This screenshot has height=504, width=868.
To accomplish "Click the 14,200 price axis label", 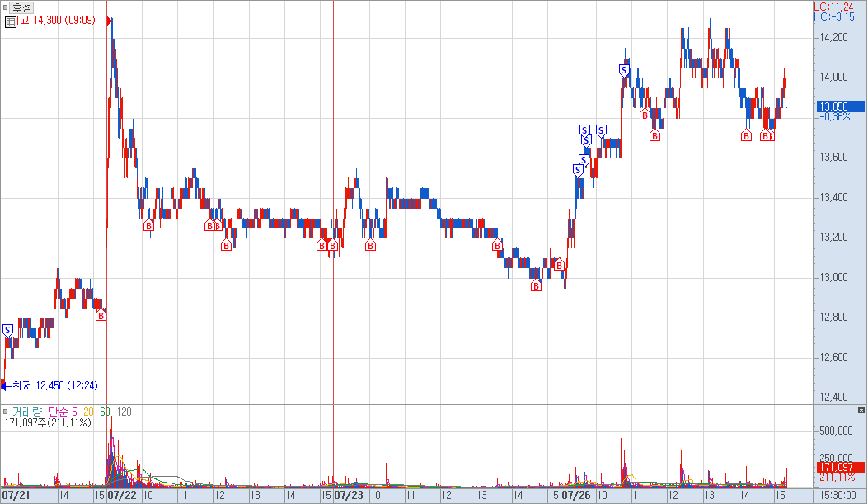I will [x=833, y=38].
